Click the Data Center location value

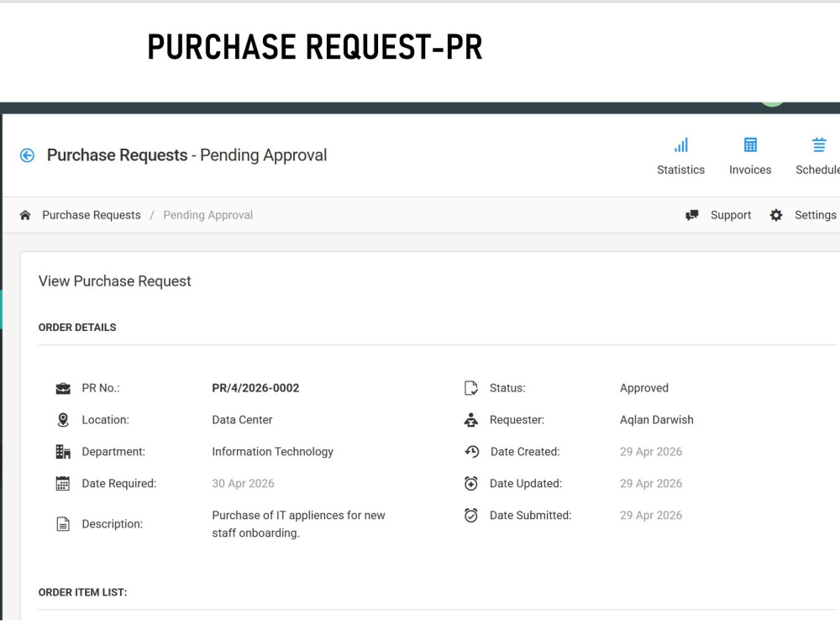tap(242, 420)
